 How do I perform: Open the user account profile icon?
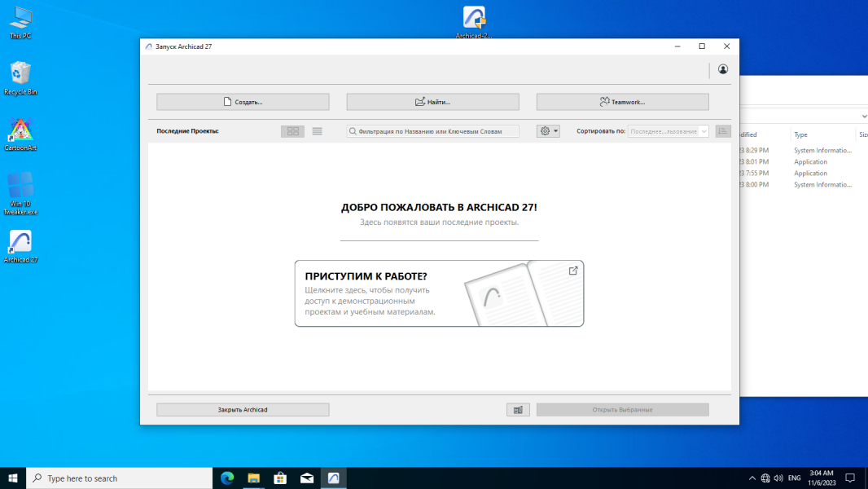(x=723, y=69)
